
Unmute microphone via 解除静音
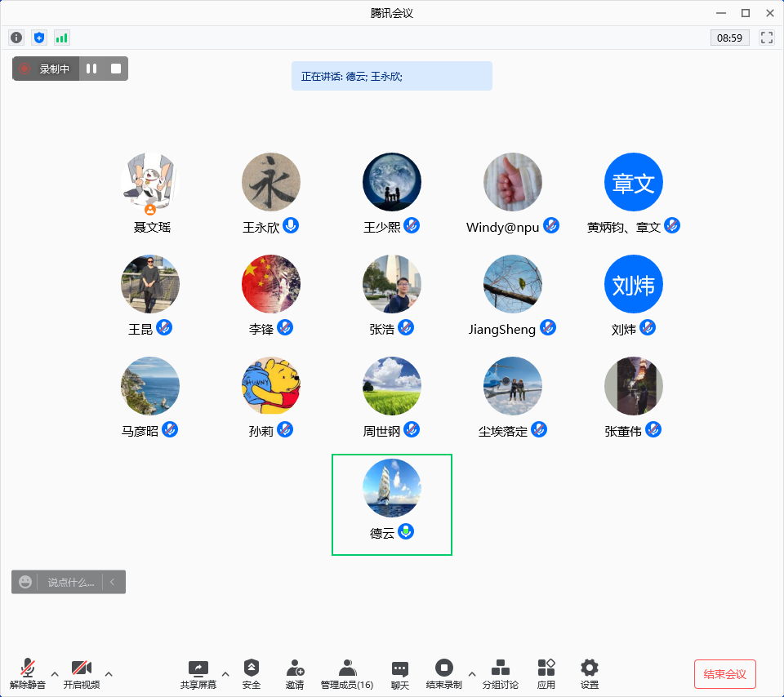point(28,674)
